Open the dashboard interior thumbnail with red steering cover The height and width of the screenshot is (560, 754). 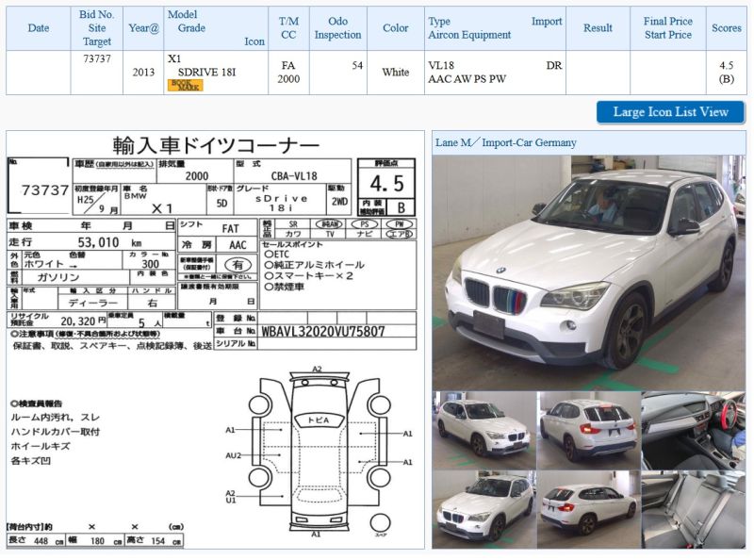(694, 430)
